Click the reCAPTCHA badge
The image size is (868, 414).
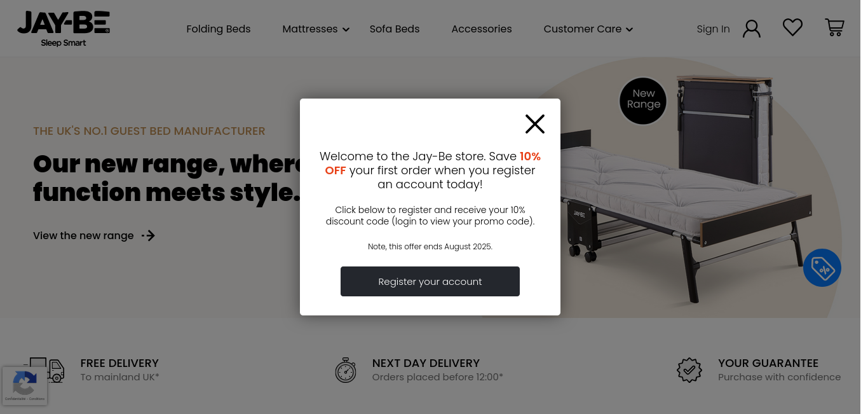coord(24,385)
